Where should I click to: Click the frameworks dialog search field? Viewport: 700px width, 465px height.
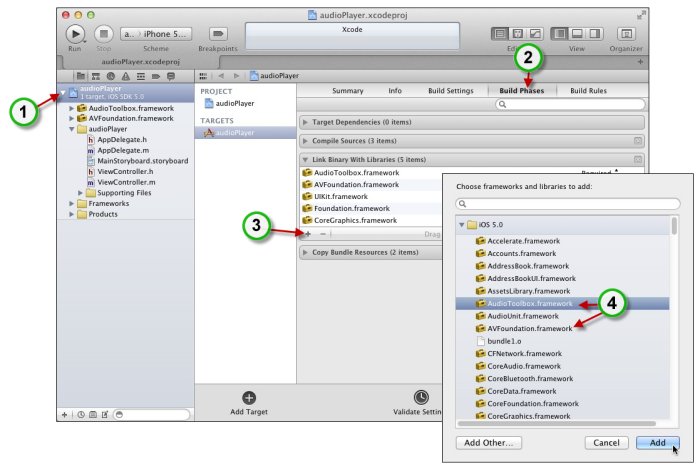(568, 204)
